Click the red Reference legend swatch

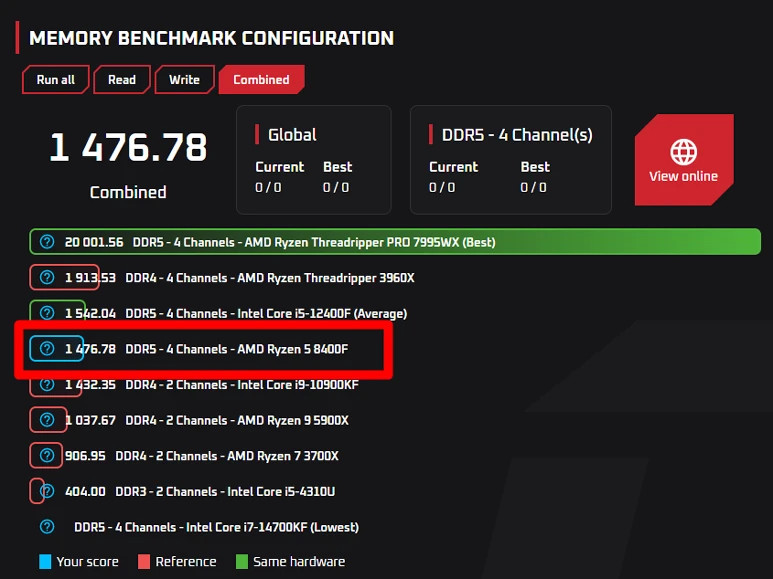pyautogui.click(x=144, y=562)
